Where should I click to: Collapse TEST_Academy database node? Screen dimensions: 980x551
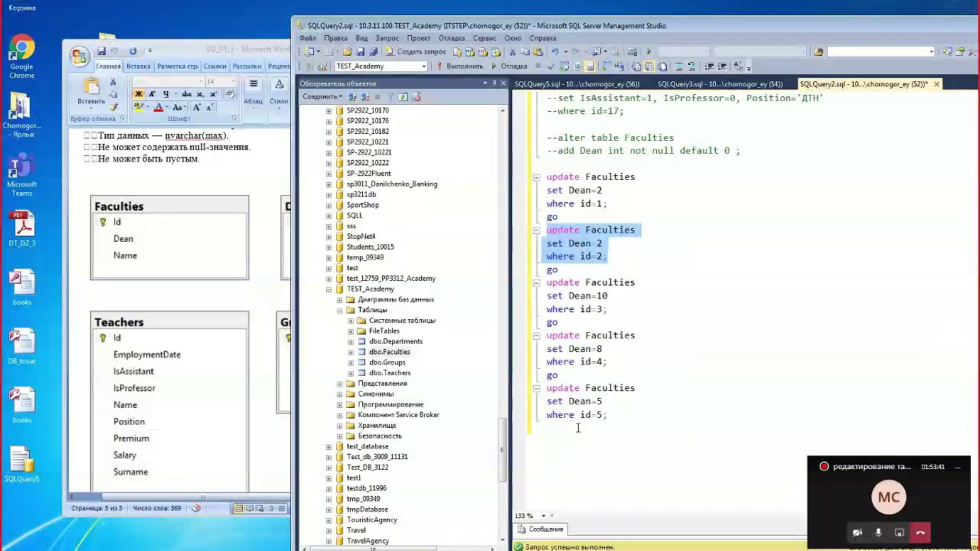pos(328,289)
